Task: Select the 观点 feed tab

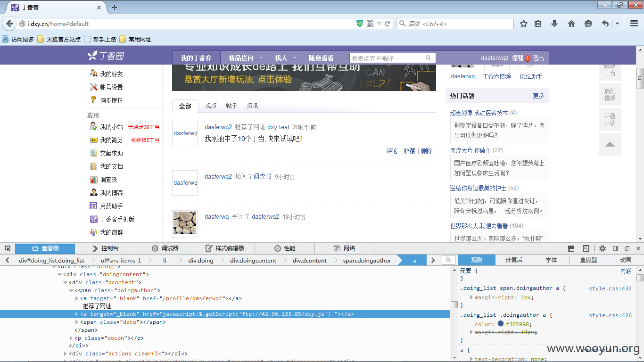Action: click(x=211, y=106)
